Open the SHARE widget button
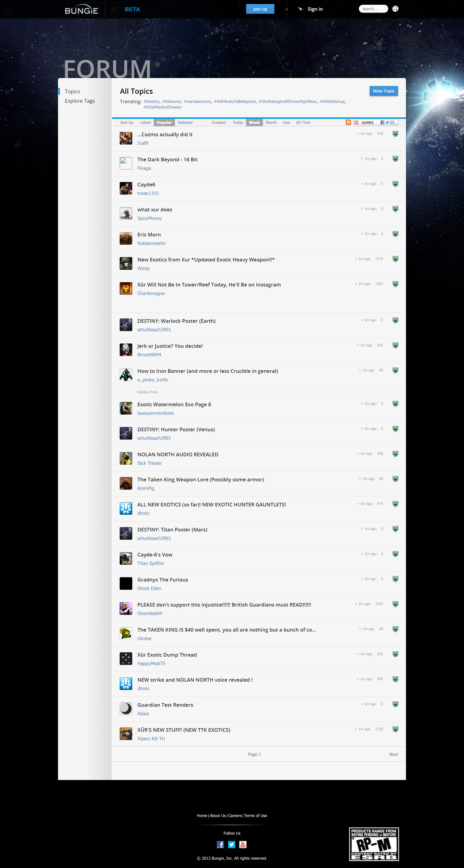Image resolution: width=464 pixels, height=868 pixels. (367, 123)
